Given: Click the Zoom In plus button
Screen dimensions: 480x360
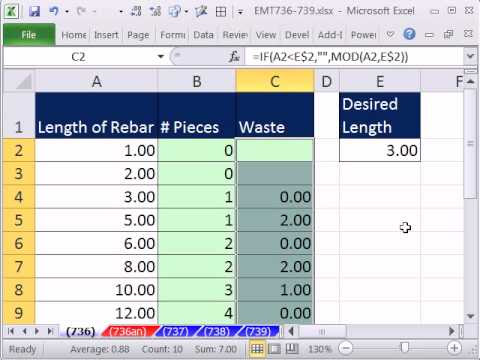Looking at the screenshot, I should click(x=454, y=348).
